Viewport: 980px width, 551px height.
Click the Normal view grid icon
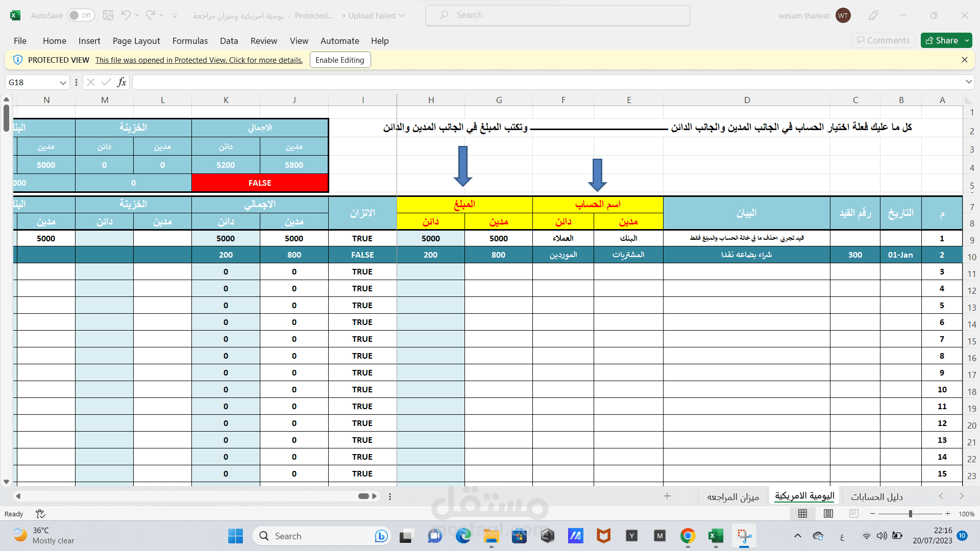pos(802,514)
